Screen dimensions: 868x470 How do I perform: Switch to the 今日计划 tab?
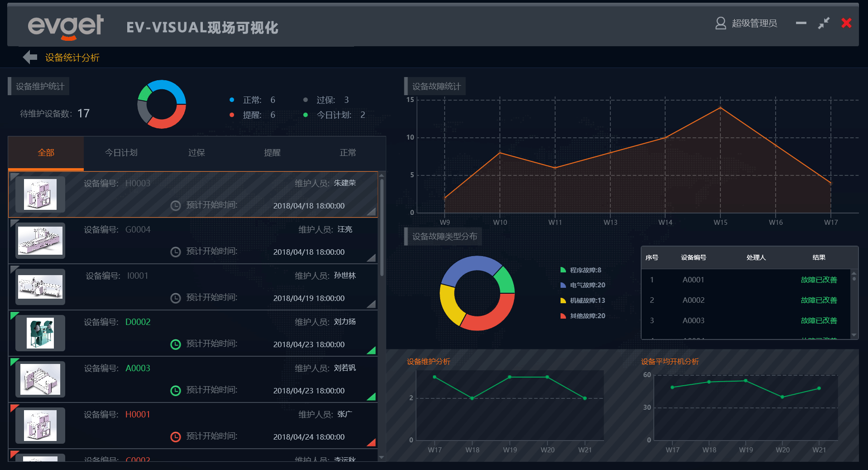click(121, 153)
